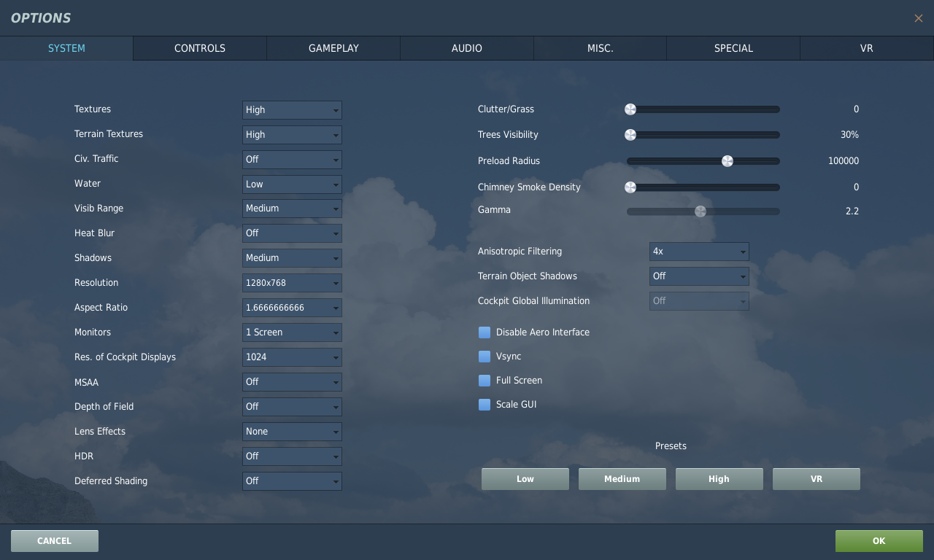The width and height of the screenshot is (934, 560).
Task: Open the Terrain Object Shadows dropdown
Action: click(x=699, y=276)
